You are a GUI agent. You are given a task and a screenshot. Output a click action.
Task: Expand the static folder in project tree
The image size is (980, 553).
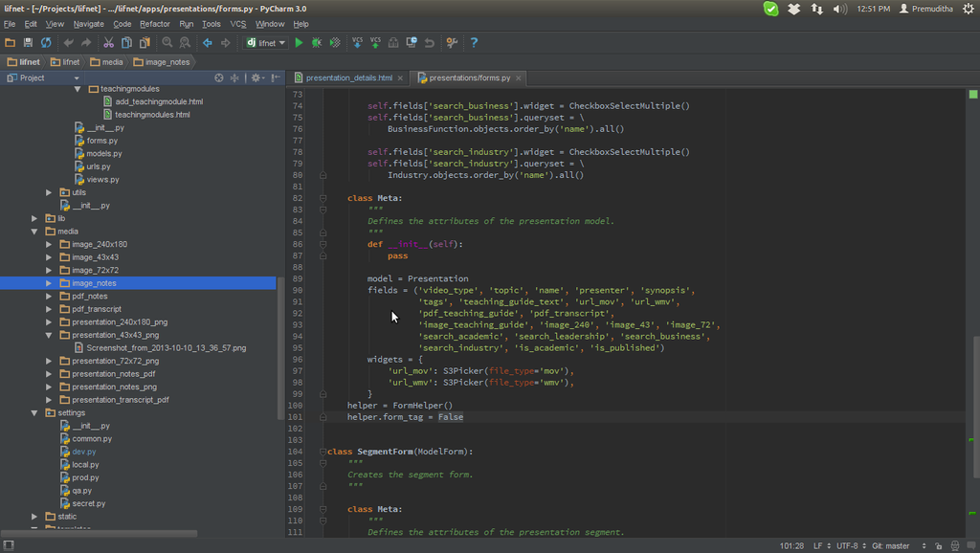35,517
